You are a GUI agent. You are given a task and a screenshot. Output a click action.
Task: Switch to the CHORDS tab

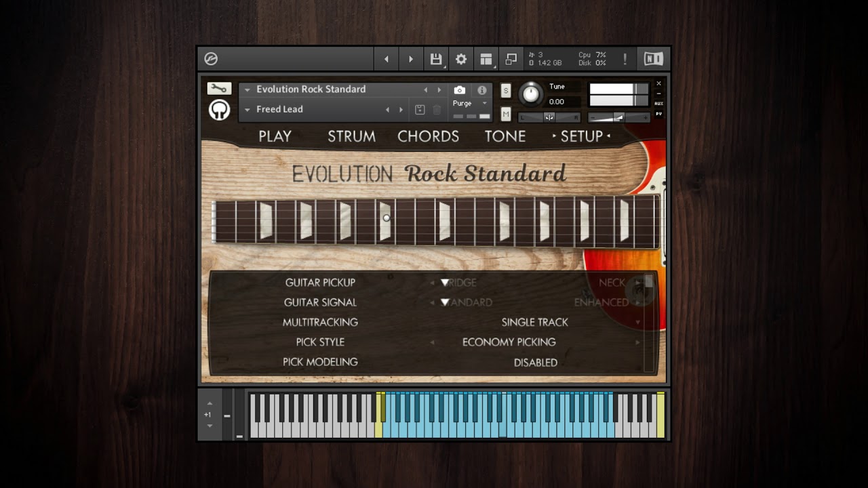point(428,136)
